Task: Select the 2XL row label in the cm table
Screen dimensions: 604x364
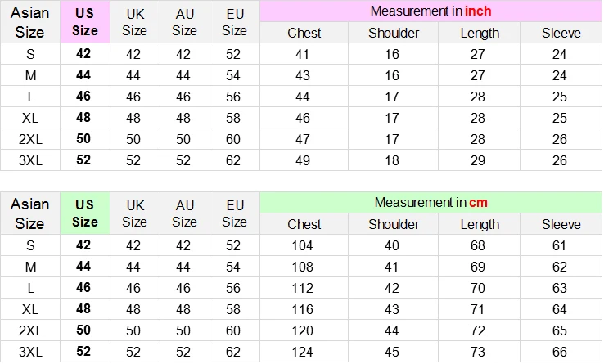Action: point(30,330)
